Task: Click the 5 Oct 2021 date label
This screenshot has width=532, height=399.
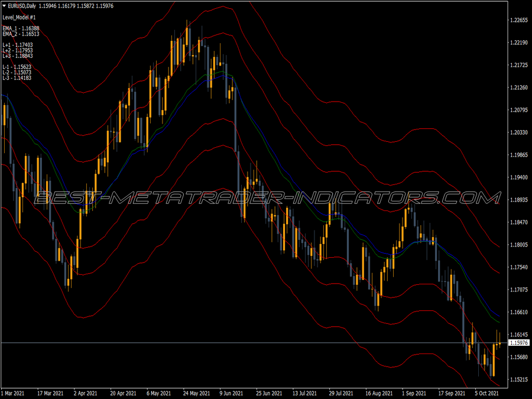Action: (x=486, y=394)
